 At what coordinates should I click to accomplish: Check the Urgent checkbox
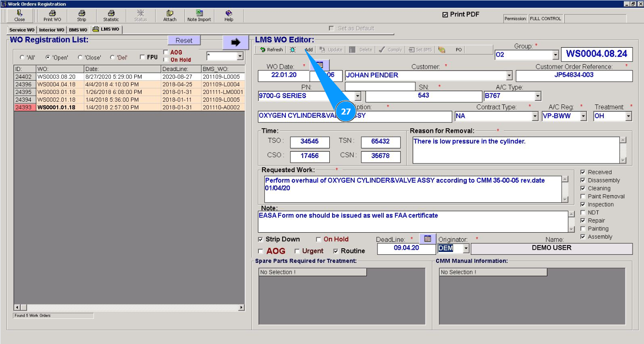[x=297, y=251]
